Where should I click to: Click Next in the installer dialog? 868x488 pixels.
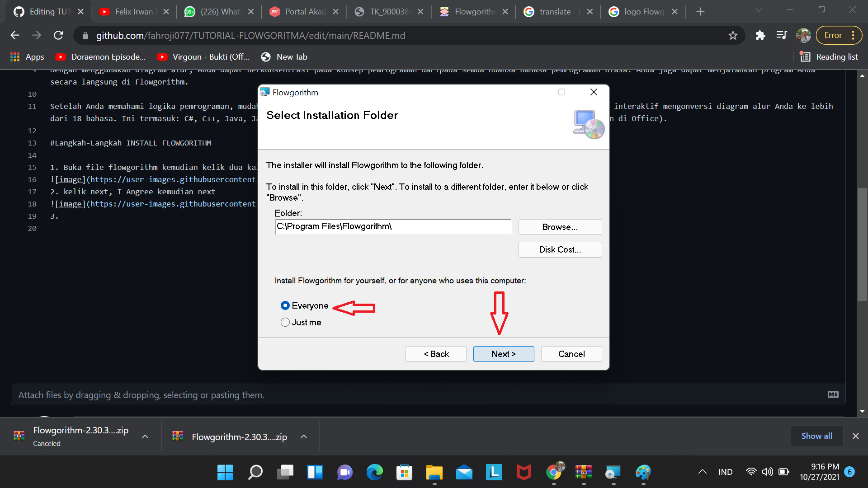coord(503,354)
